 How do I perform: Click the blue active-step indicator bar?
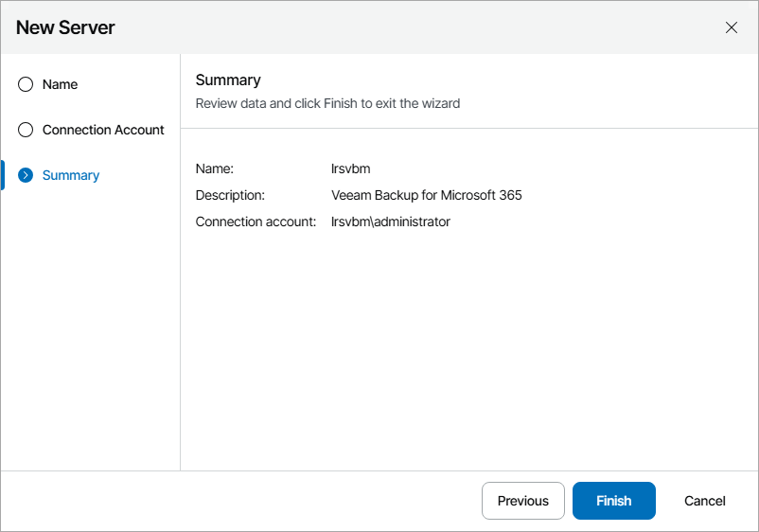(x=3, y=175)
